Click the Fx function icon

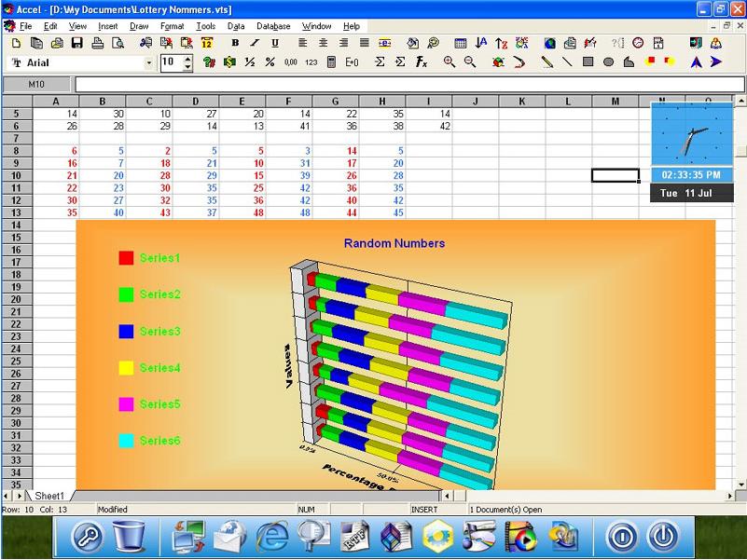[422, 61]
